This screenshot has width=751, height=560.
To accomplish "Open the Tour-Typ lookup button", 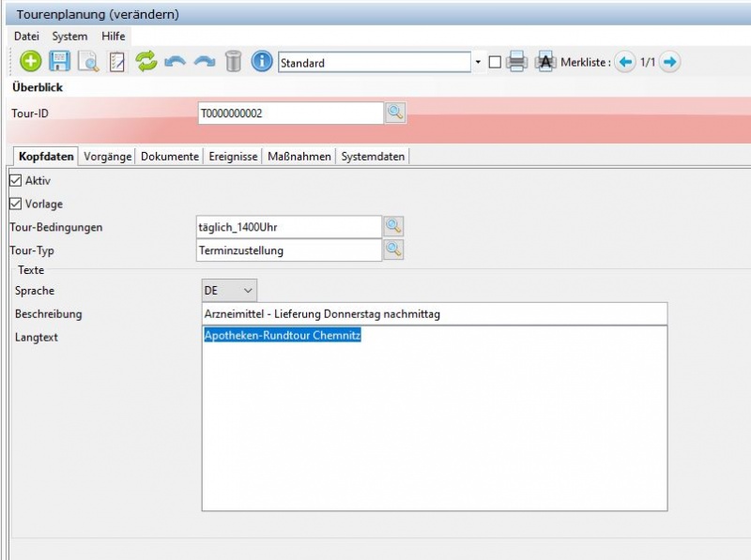I will (x=394, y=250).
